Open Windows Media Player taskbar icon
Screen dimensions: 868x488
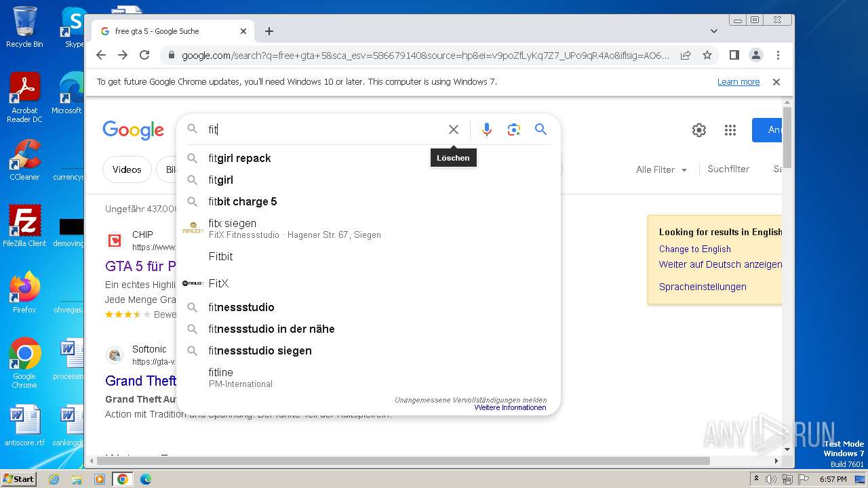point(100,479)
